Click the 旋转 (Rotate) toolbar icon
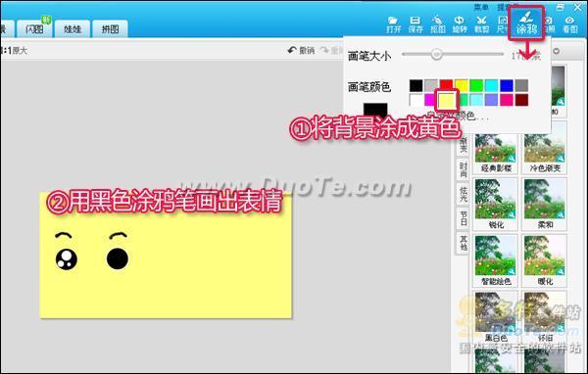Viewport: 588px width, 374px height. (x=460, y=24)
